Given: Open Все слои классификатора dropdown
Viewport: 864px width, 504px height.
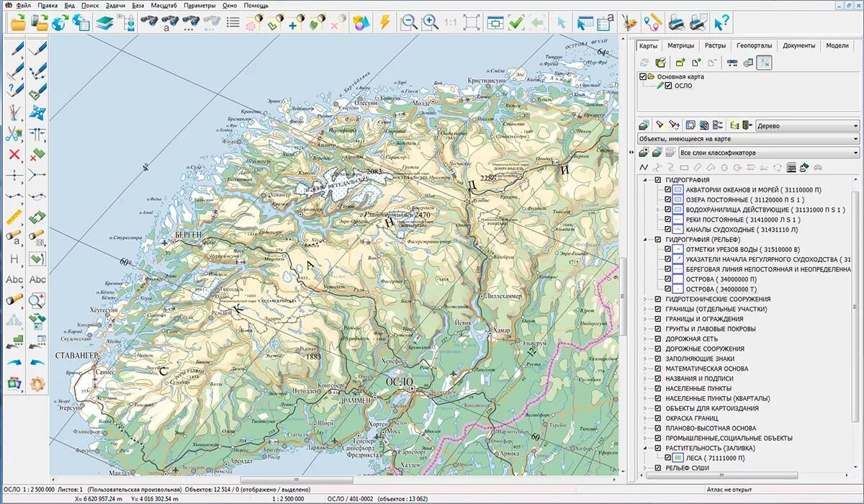Looking at the screenshot, I should click(x=769, y=153).
